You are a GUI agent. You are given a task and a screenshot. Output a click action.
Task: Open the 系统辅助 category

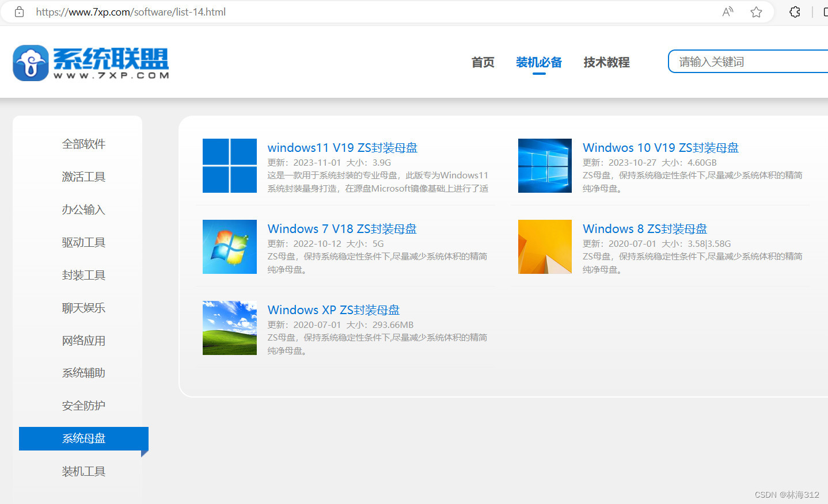click(x=83, y=373)
